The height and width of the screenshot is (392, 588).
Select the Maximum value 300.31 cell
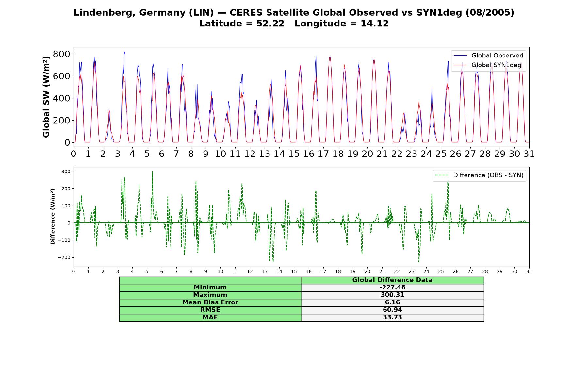coord(392,295)
